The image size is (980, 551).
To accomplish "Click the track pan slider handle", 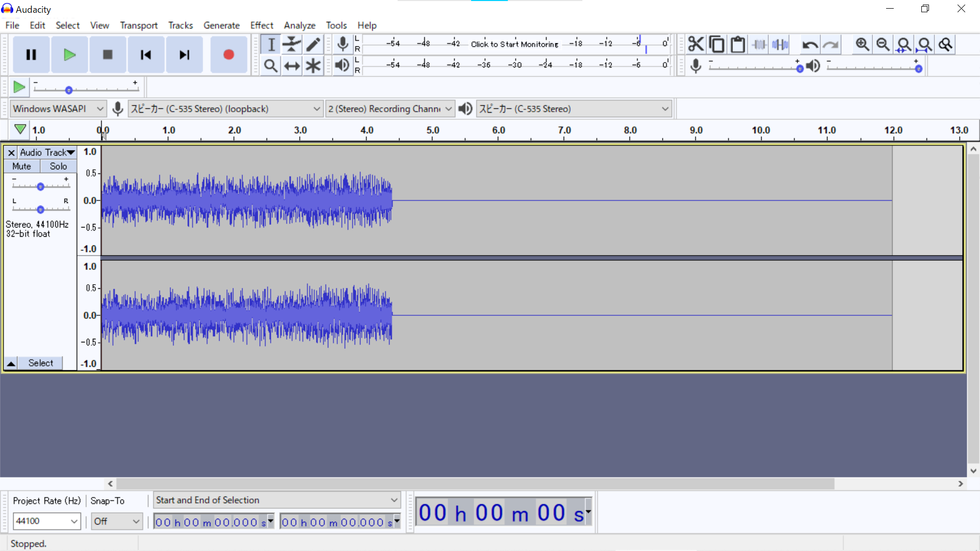I will (40, 209).
